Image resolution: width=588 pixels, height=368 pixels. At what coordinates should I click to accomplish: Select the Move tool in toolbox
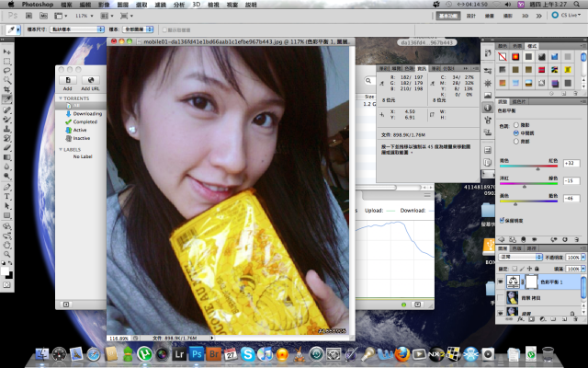7,52
